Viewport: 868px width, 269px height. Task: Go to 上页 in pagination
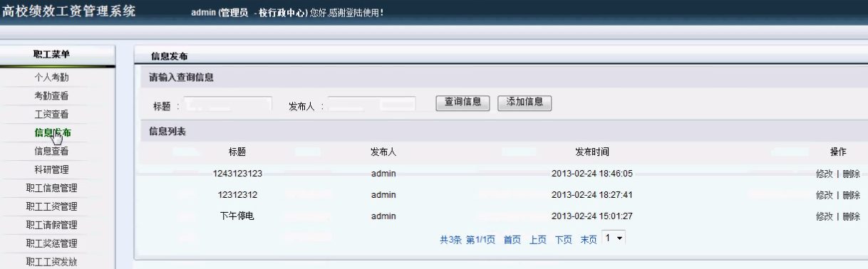[x=538, y=239]
